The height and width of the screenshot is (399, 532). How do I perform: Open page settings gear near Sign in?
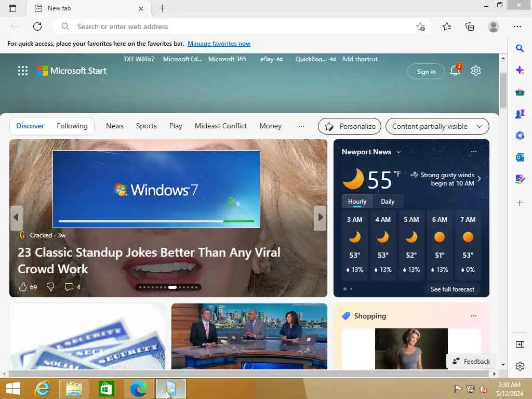coord(476,71)
